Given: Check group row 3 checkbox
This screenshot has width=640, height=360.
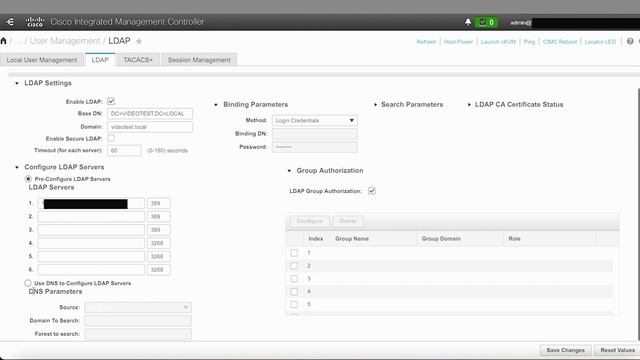Looking at the screenshot, I should point(294,279).
